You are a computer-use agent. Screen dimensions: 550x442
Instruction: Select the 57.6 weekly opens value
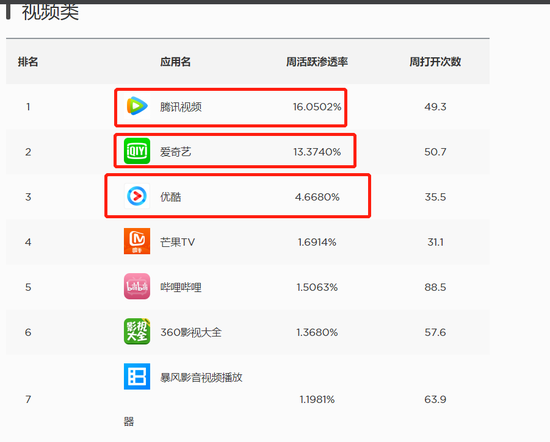(435, 332)
